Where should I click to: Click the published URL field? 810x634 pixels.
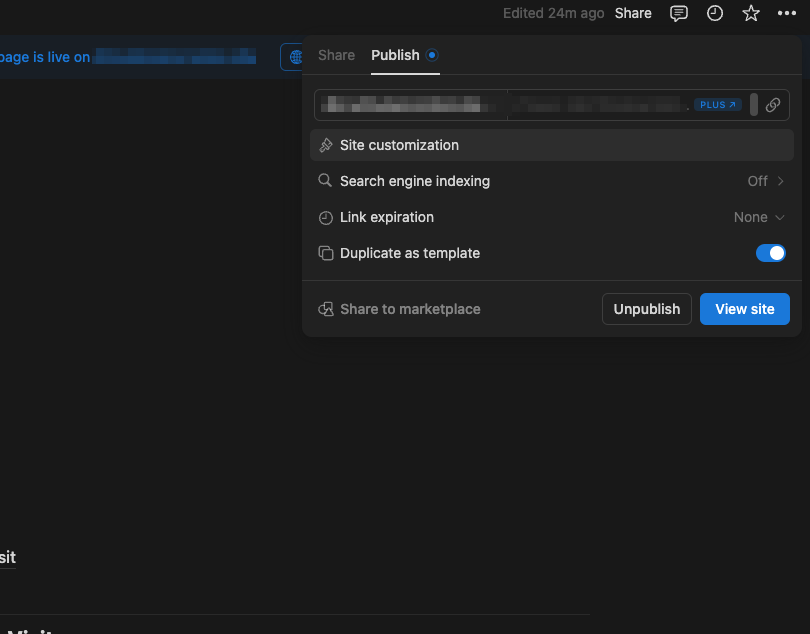point(500,105)
